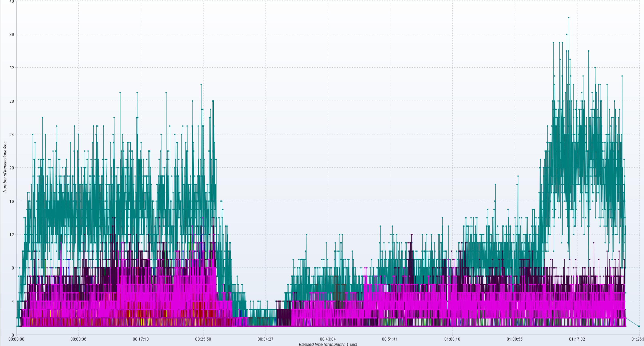Click the 01:17:32 time axis label

(x=577, y=339)
